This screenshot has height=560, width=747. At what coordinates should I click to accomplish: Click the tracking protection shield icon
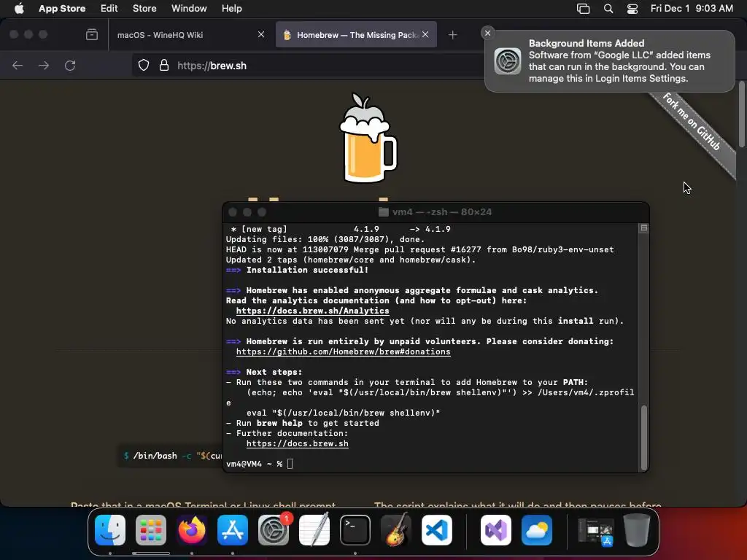click(144, 65)
